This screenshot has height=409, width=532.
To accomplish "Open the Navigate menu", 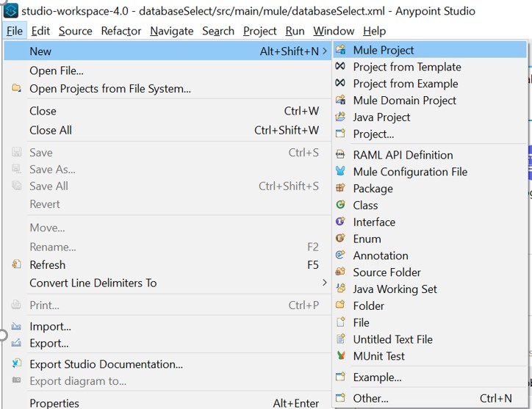I will tap(171, 31).
